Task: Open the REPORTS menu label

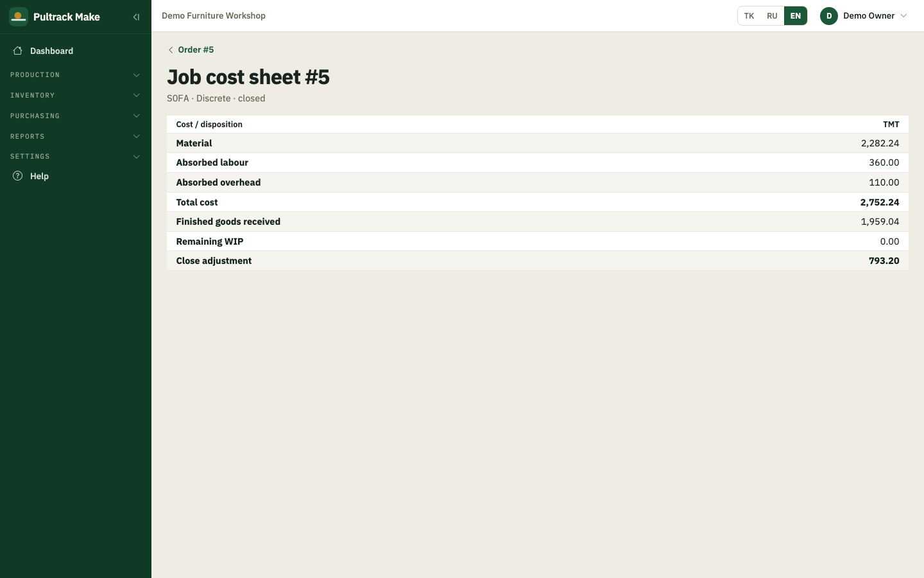Action: pos(28,137)
